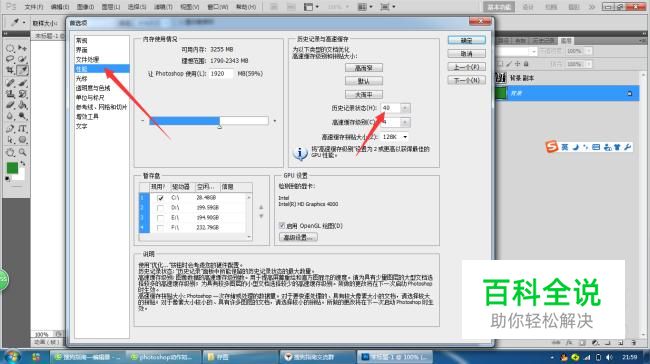This screenshot has width=650, height=364.
Task: Click the Sogou input method S logo
Action: pyautogui.click(x=552, y=147)
